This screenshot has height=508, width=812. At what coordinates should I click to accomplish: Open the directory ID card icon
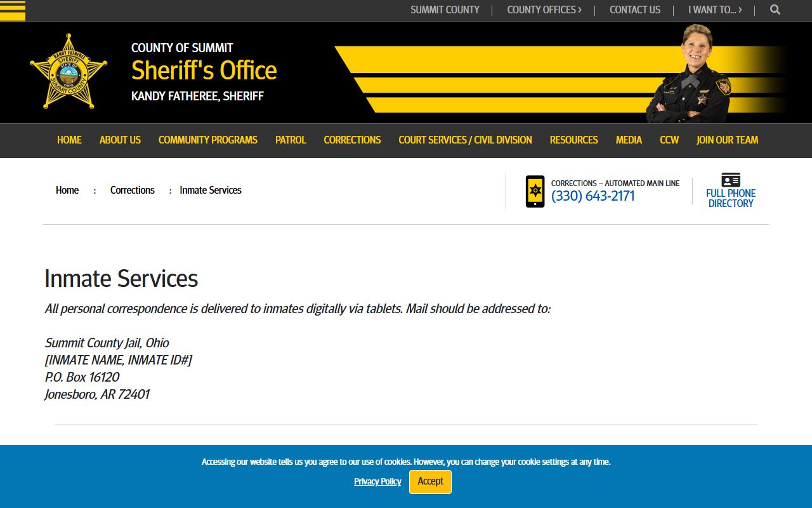[731, 180]
